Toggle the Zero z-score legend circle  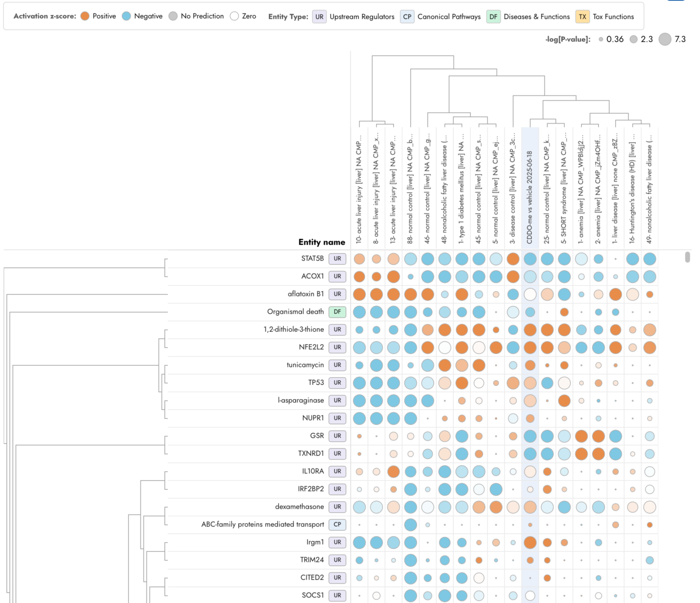[x=234, y=16]
